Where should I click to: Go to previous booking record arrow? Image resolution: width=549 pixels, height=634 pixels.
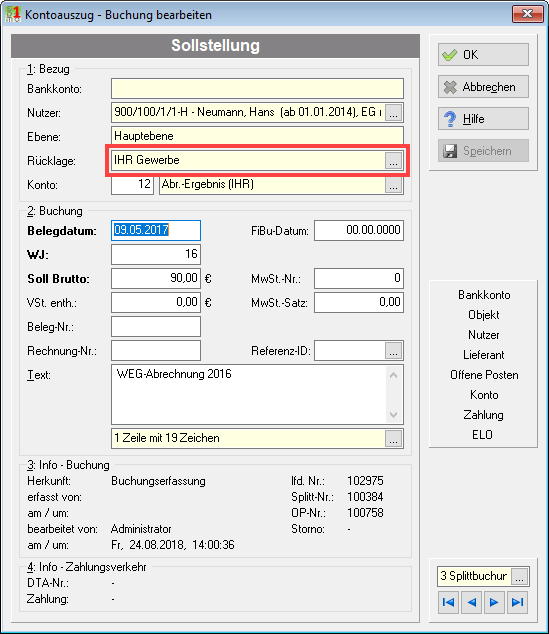pyautogui.click(x=471, y=602)
